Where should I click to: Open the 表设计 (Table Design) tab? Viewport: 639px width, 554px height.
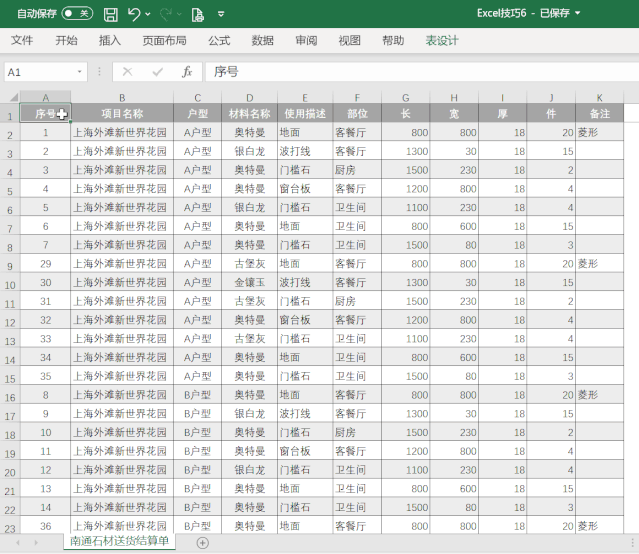click(x=442, y=41)
